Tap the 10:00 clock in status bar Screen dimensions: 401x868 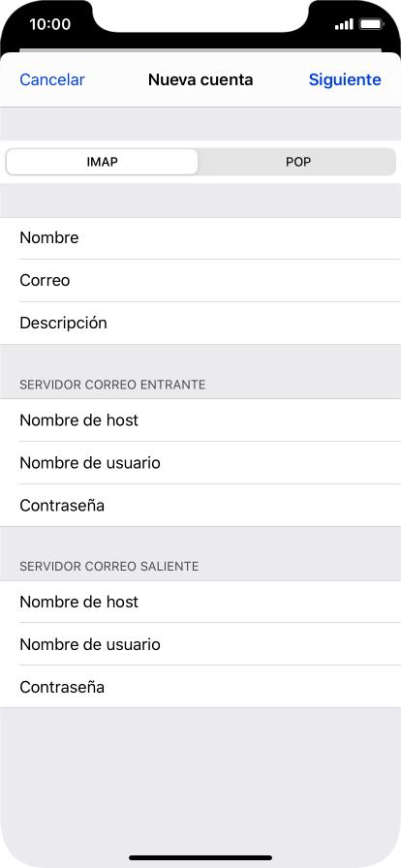[x=49, y=24]
